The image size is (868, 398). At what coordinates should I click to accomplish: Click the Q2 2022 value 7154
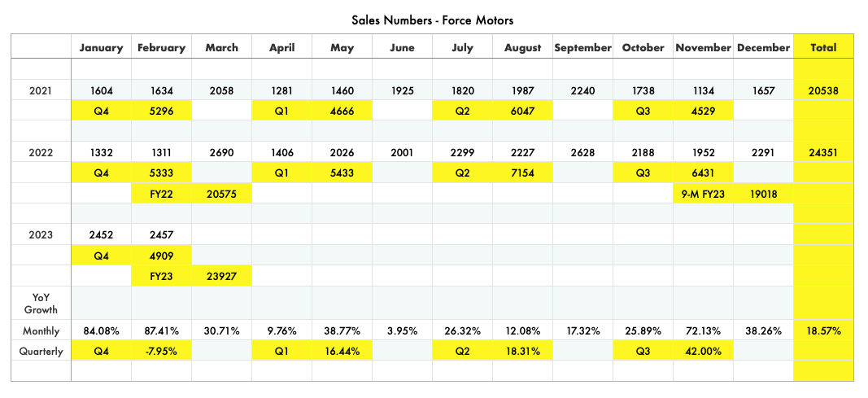click(522, 173)
